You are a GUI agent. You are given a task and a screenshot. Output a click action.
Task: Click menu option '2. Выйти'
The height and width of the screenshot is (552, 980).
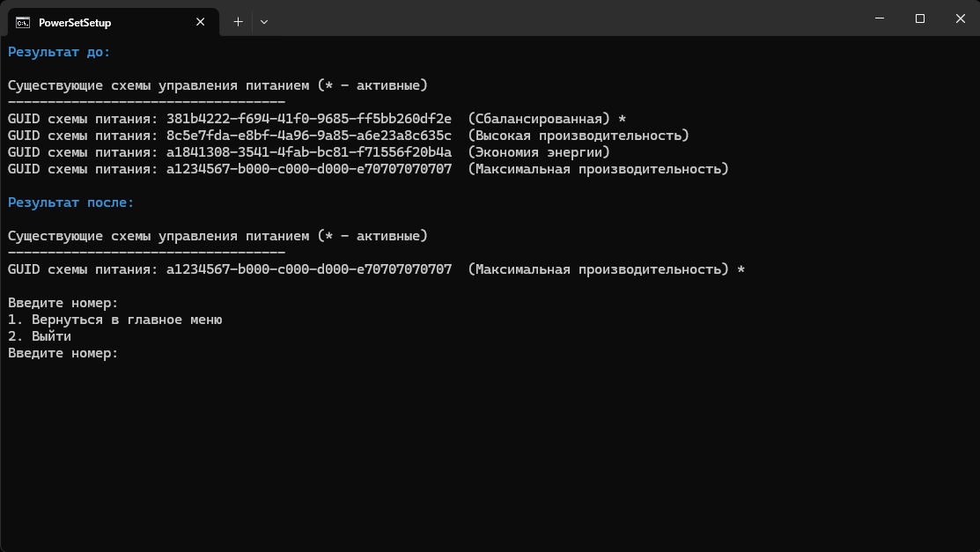click(x=40, y=336)
